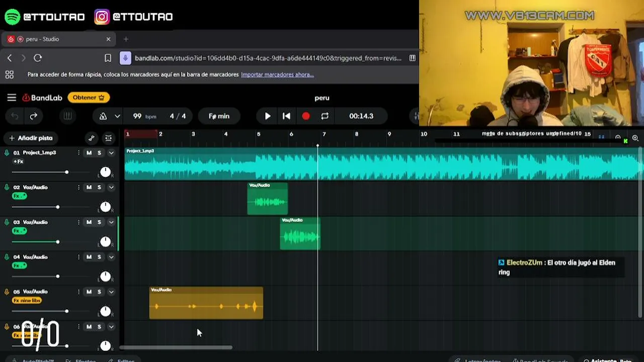Open the F# min key selector
644x362 pixels.
[x=219, y=116]
